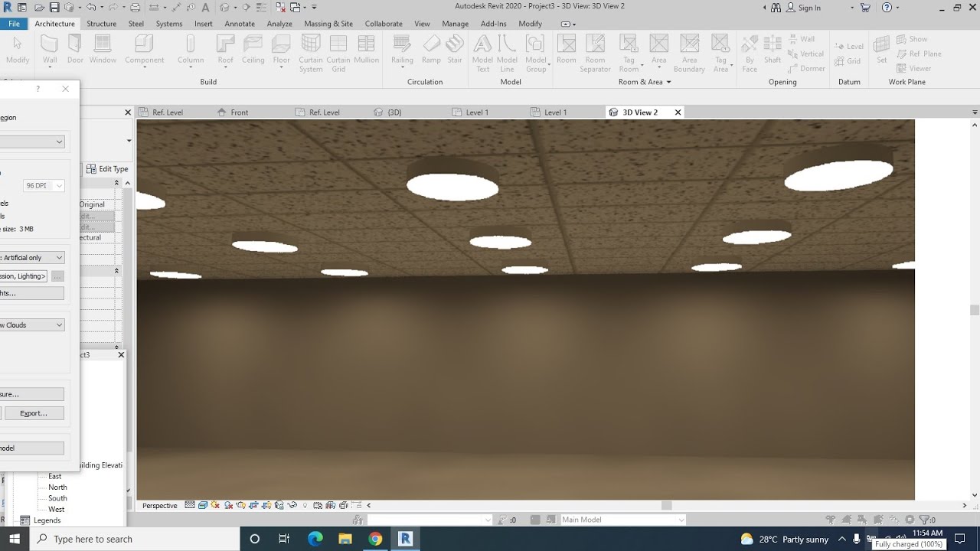
Task: Select the Shaft opening tool
Action: pyautogui.click(x=773, y=50)
